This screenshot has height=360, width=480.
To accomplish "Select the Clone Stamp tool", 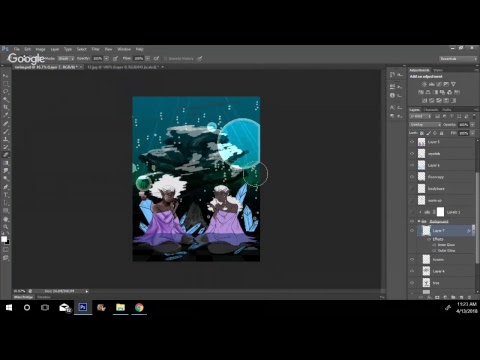I will coord(6,139).
